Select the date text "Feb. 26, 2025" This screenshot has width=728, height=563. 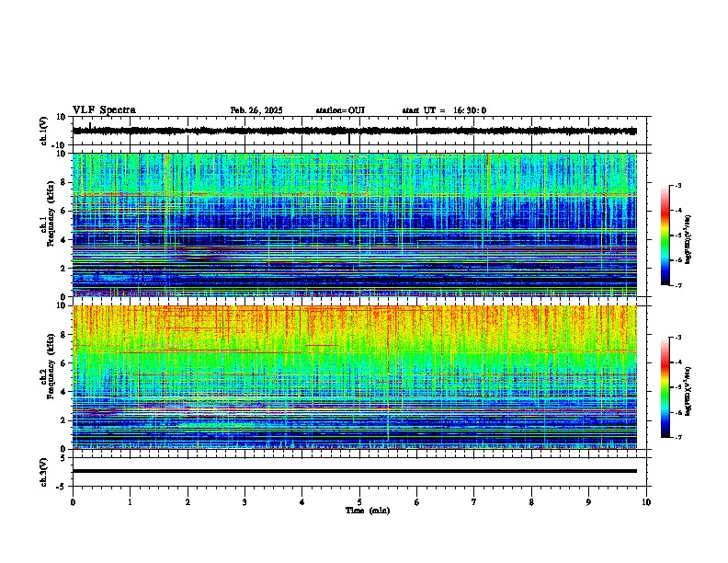pos(256,110)
